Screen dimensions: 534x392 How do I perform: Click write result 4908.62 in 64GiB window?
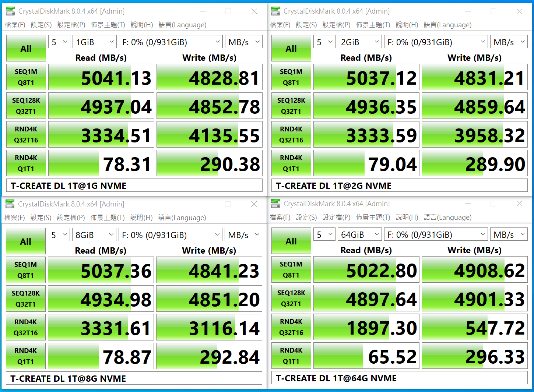[475, 269]
